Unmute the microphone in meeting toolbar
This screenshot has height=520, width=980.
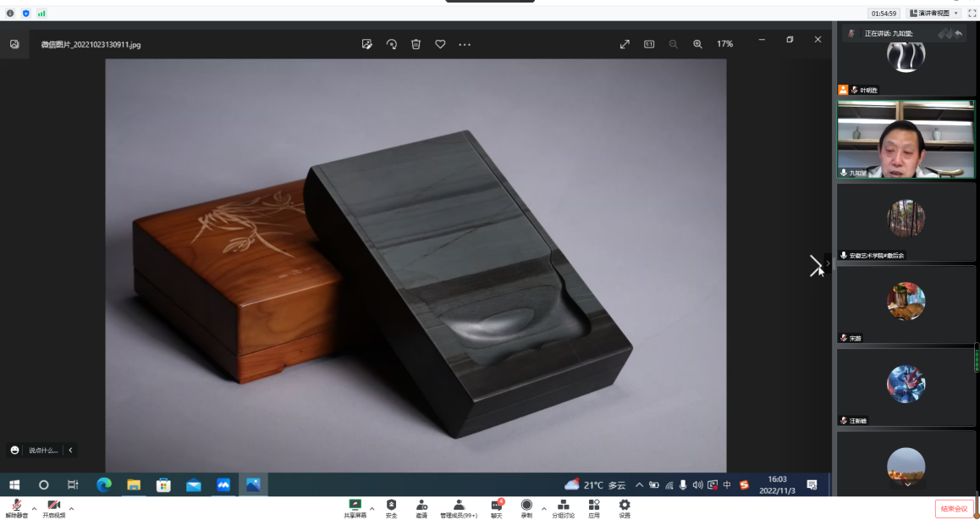tap(16, 506)
